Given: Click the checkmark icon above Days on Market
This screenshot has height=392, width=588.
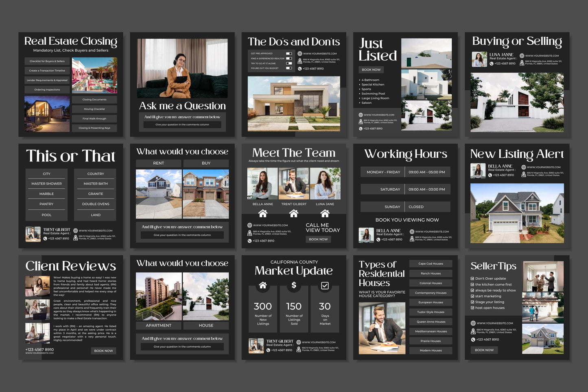Looking at the screenshot, I should 325,285.
